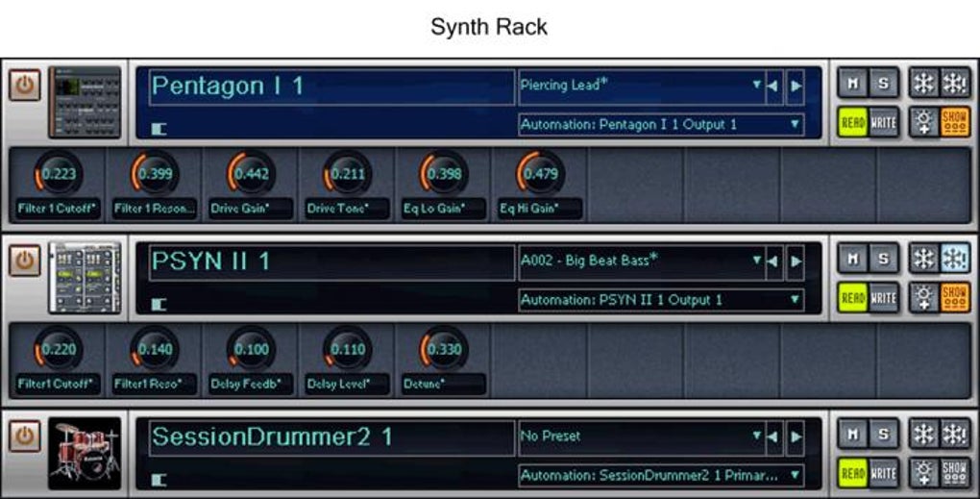Open the Piercing Lead preset dropdown
This screenshot has height=499, width=980.
click(x=641, y=86)
